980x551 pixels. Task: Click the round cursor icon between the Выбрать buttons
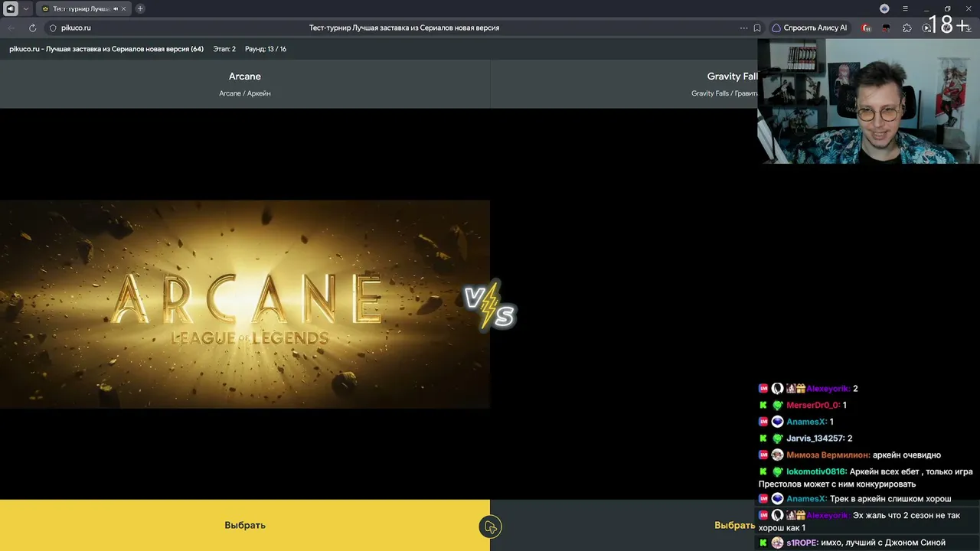[490, 527]
